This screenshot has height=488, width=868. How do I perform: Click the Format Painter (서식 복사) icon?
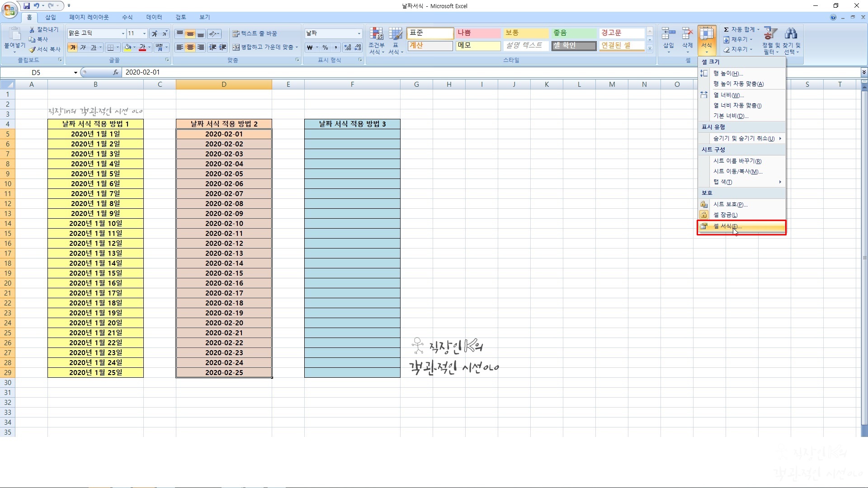coord(33,49)
